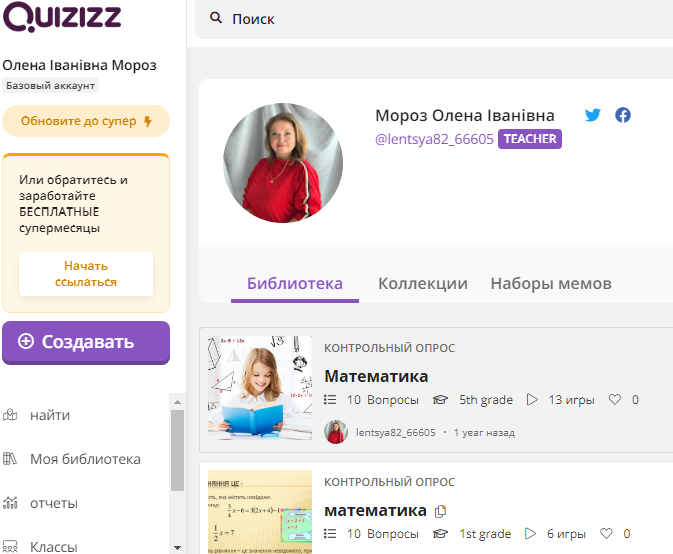The width and height of the screenshot is (673, 554).
Task: Click the name Олена Іванівна Мороз in sidebar
Action: coord(79,65)
